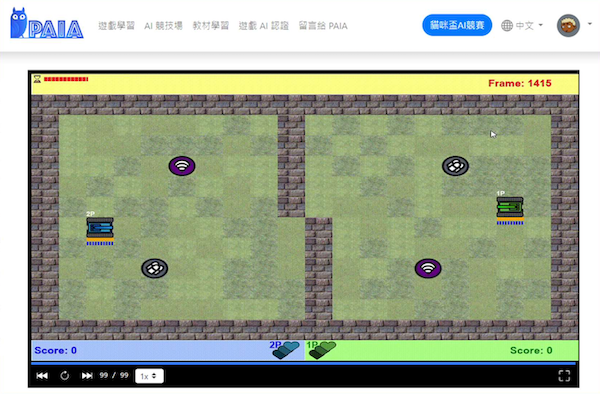The image size is (600, 394).
Task: Expand the user account dropdown arrow
Action: [590, 24]
